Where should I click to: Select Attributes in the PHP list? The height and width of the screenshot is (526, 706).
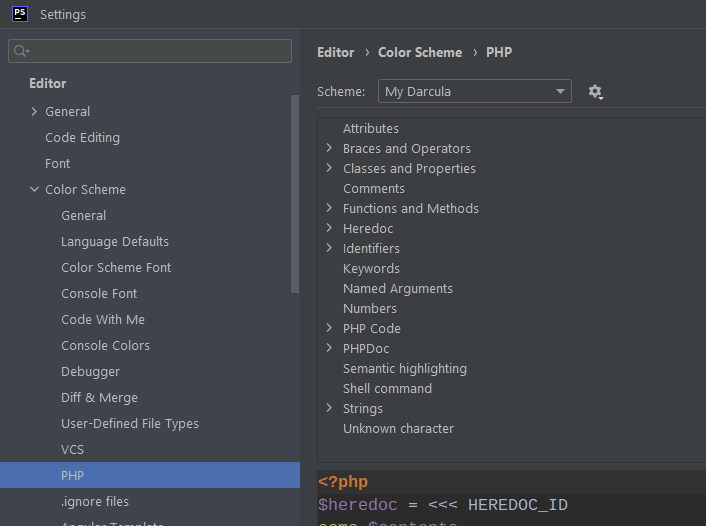[371, 128]
